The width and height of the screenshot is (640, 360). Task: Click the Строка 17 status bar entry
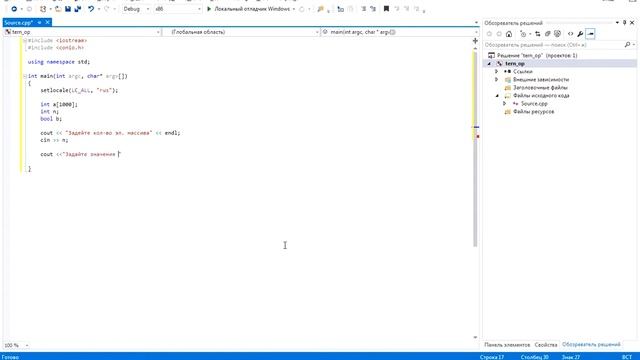492,357
